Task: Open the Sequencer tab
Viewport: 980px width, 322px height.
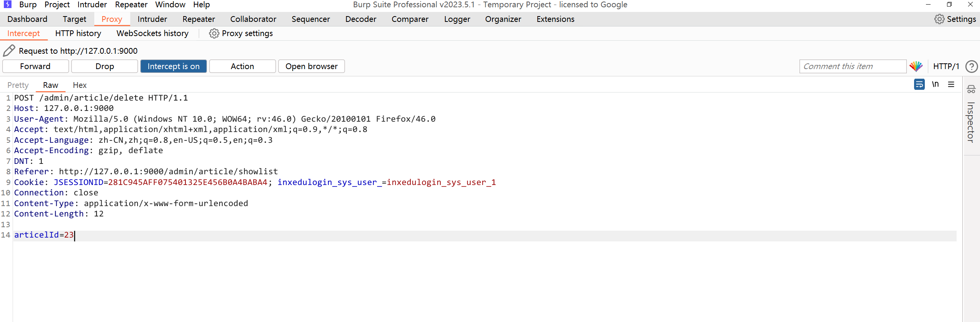Action: coord(311,19)
